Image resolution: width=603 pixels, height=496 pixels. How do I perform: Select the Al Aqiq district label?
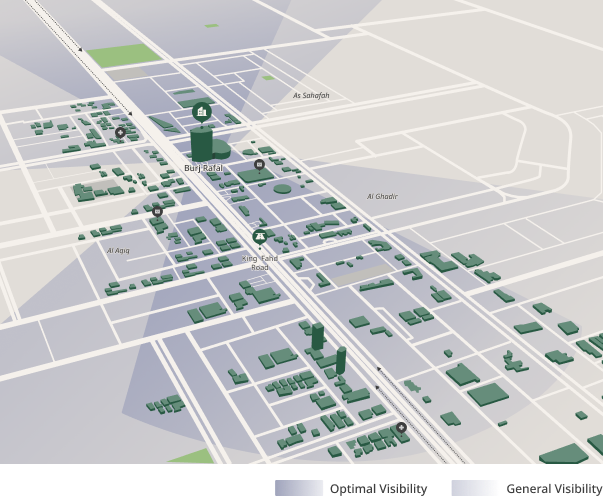pos(118,250)
